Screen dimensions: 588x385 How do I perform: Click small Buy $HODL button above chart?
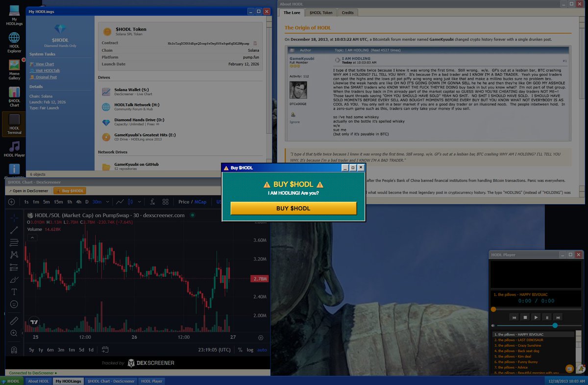tap(70, 191)
